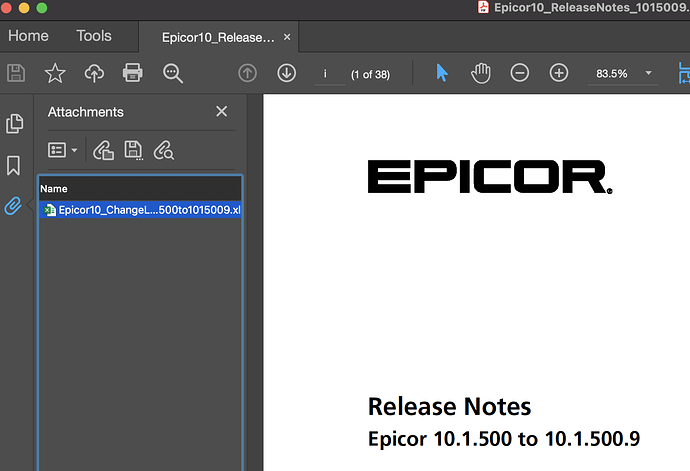The width and height of the screenshot is (690, 471).
Task: Zoom in with plus button
Action: click(x=559, y=73)
